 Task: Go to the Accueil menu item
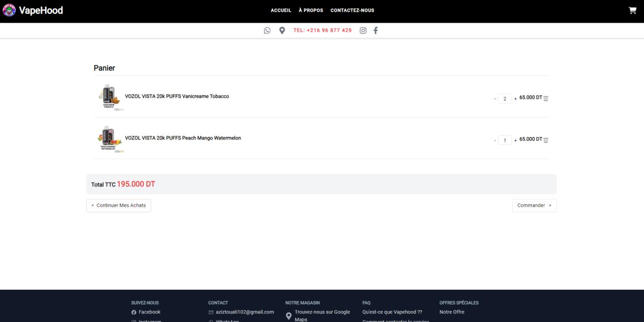[x=281, y=11]
